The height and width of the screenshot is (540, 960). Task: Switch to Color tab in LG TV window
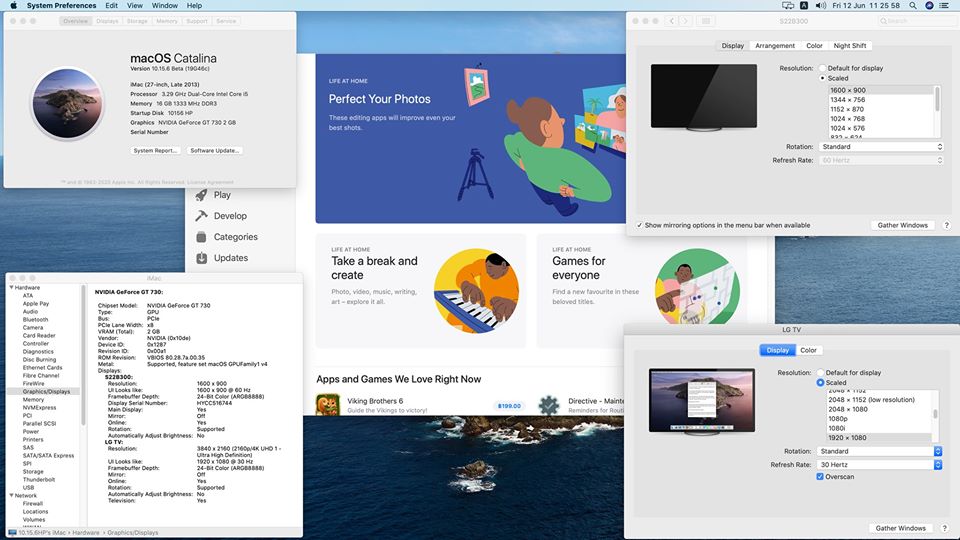point(808,350)
